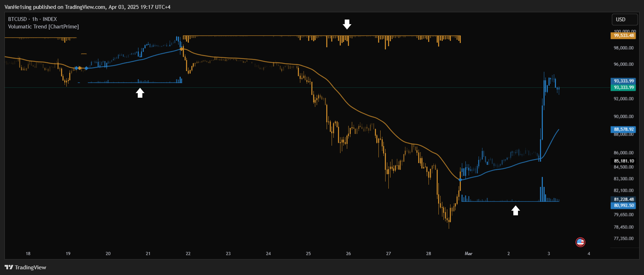The width and height of the screenshot is (644, 275).
Task: Click the 81,228.48 price label
Action: click(624, 199)
